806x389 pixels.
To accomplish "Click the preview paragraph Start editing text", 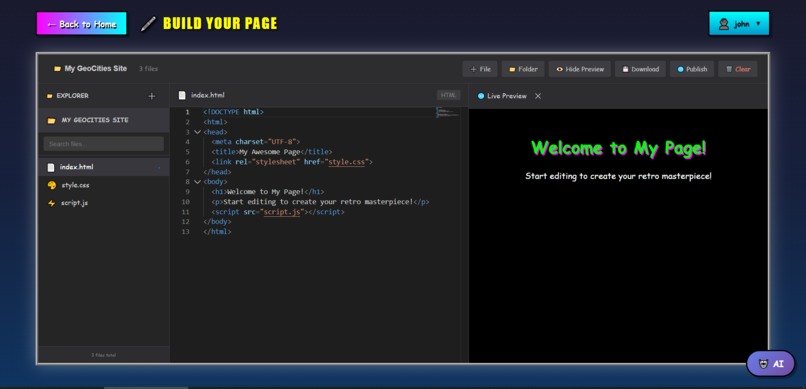I will (618, 176).
